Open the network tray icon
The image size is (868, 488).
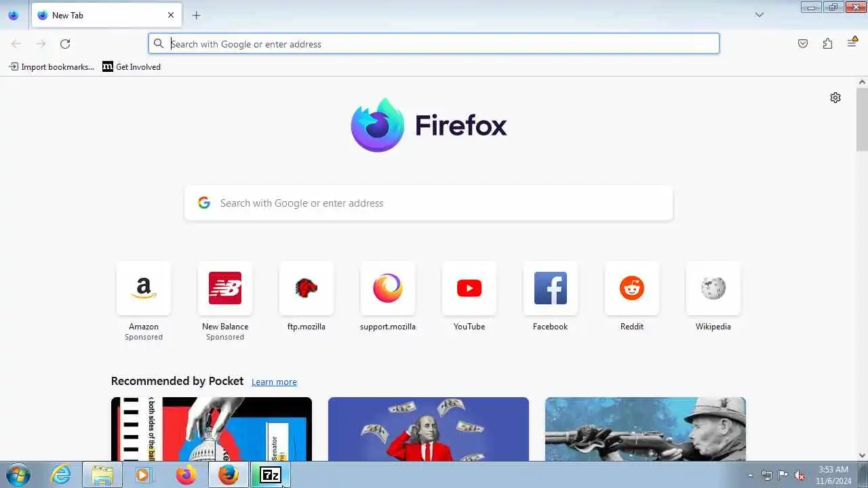click(767, 475)
